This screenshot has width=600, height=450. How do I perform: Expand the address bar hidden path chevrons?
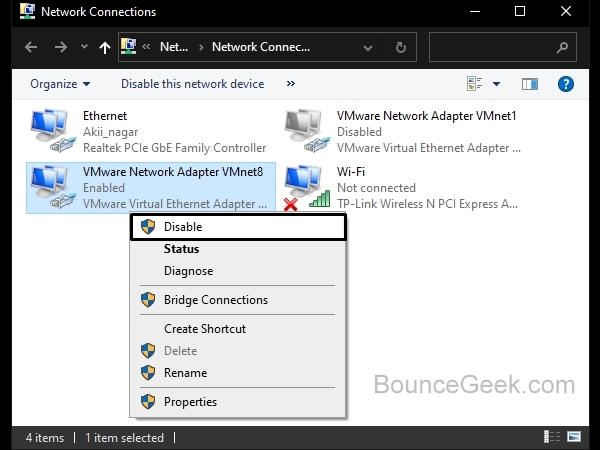146,47
